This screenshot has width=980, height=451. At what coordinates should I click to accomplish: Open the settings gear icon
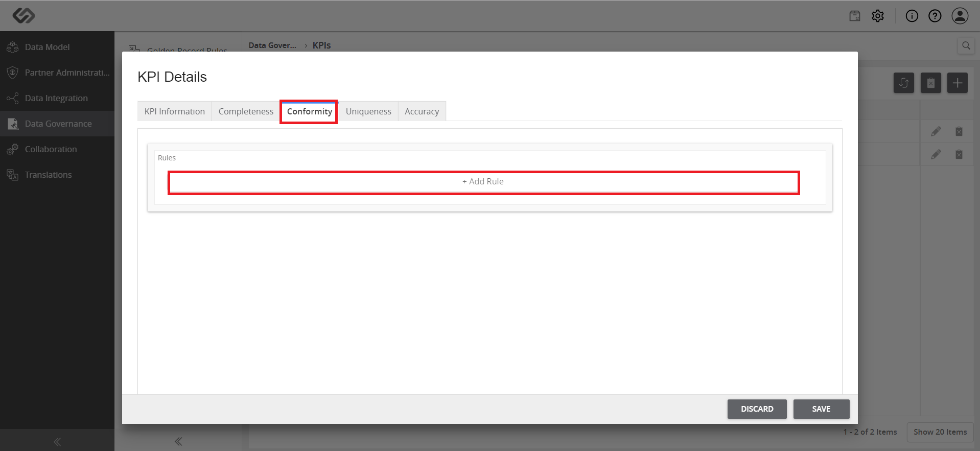click(x=878, y=16)
